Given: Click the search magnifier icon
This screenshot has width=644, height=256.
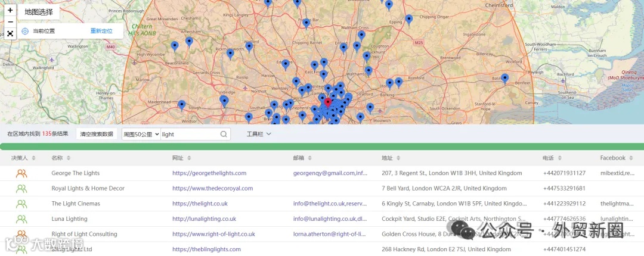Looking at the screenshot, I should (x=224, y=134).
